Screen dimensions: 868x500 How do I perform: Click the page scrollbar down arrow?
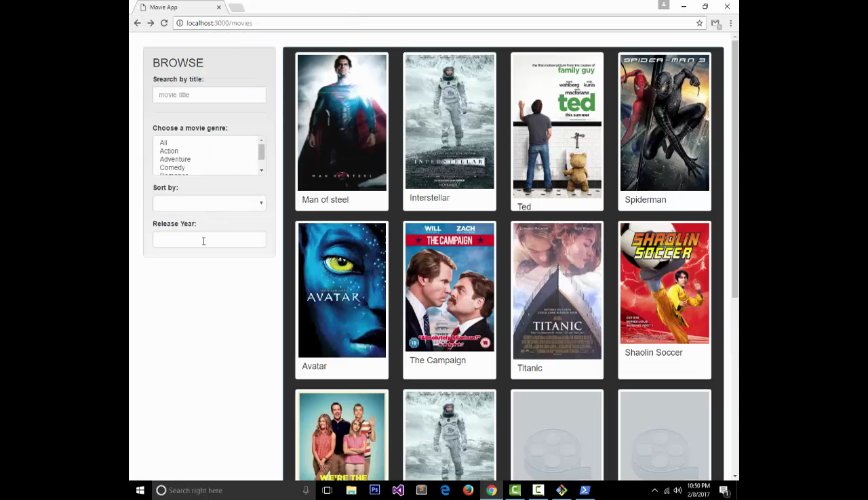(x=735, y=476)
